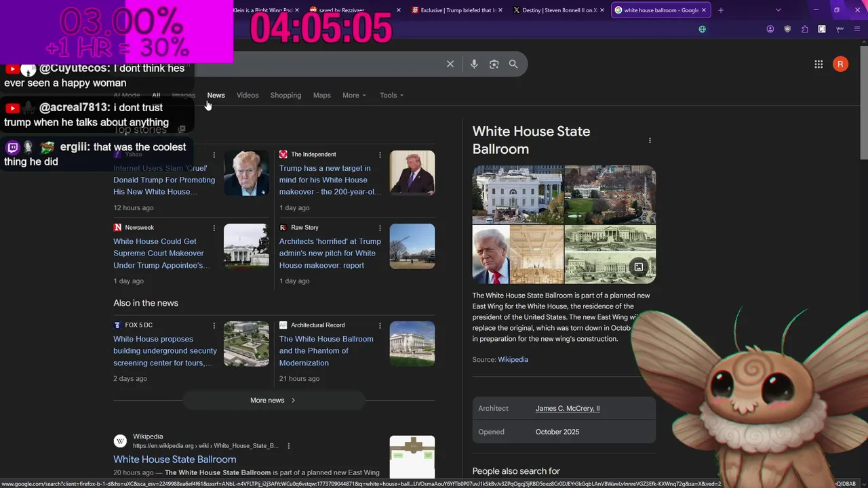
Task: Open Firefox account icon in toolbar
Action: pyautogui.click(x=770, y=29)
